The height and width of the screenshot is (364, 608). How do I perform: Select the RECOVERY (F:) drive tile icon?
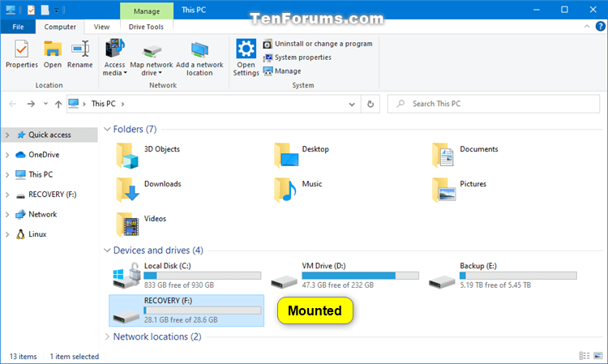(x=126, y=316)
